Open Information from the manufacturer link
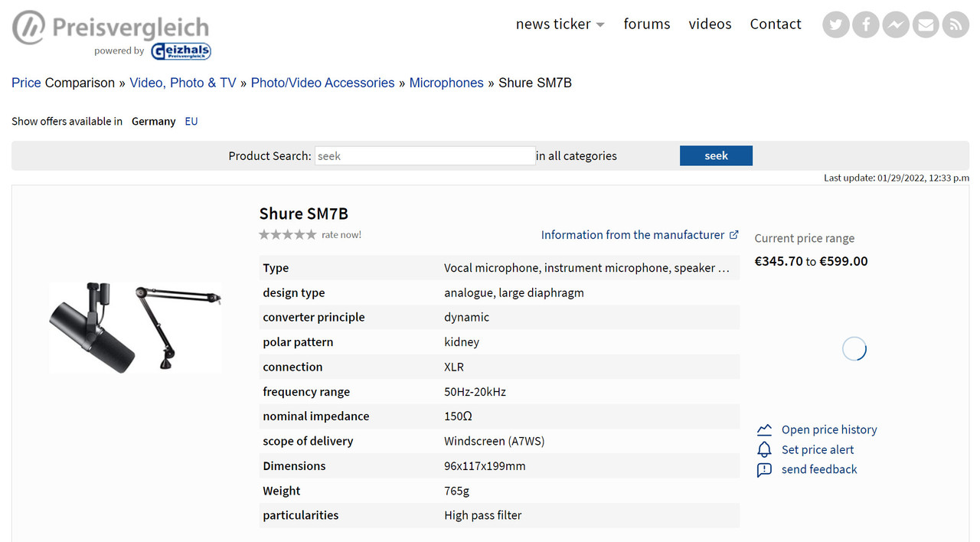 coord(639,235)
